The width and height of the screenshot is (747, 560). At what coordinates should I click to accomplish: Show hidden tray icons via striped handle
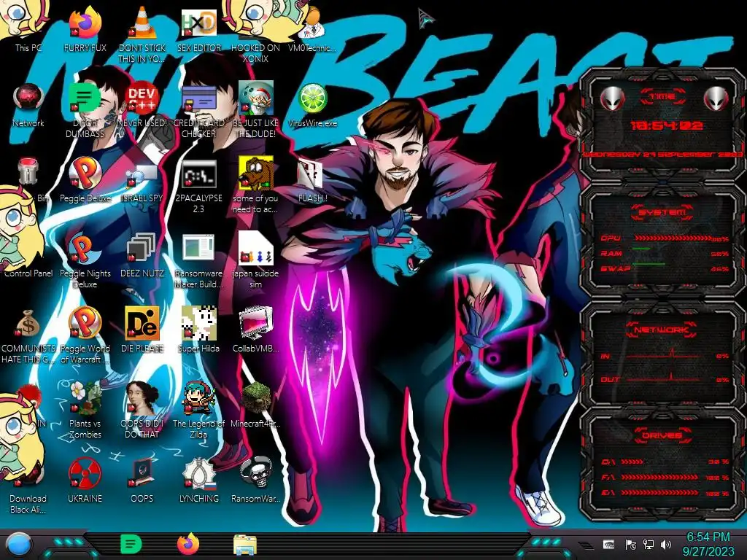coord(586,545)
